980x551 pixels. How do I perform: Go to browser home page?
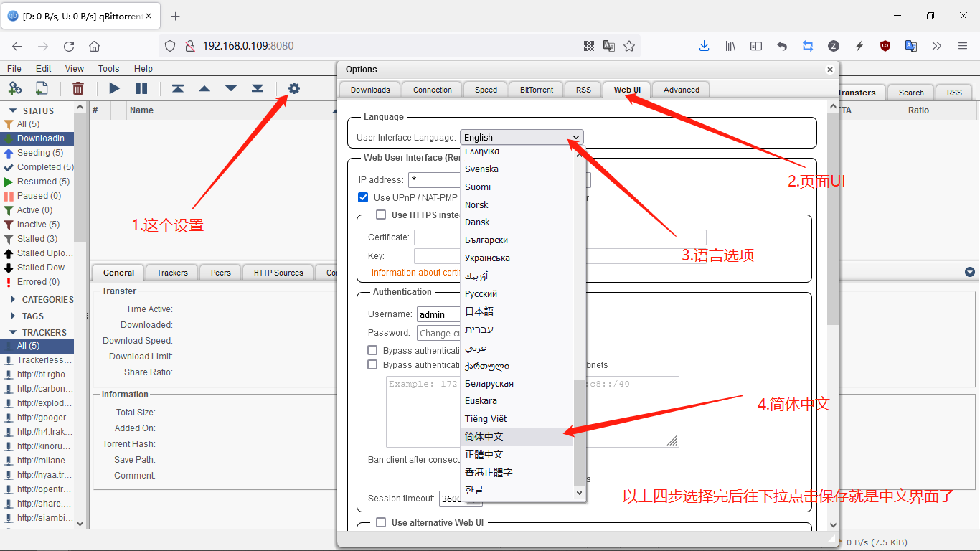point(94,46)
